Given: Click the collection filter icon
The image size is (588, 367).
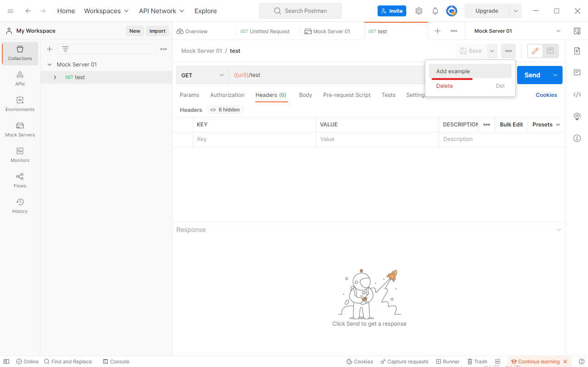Looking at the screenshot, I should pyautogui.click(x=65, y=49).
